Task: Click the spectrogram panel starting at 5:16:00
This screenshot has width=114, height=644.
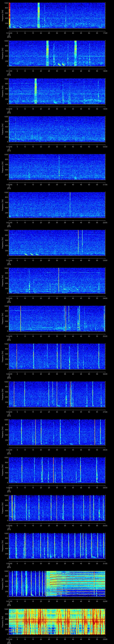Action: [x=57, y=15]
